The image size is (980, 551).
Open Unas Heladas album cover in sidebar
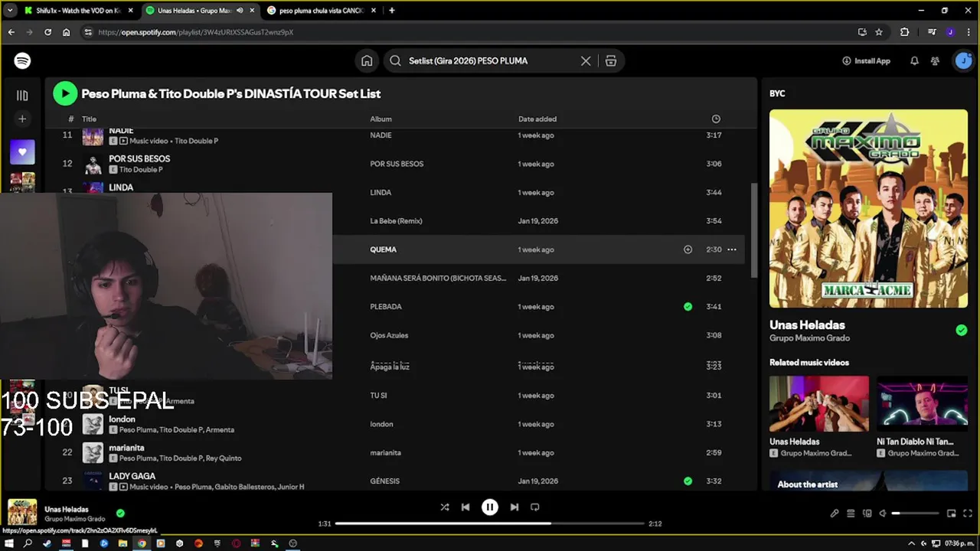click(x=868, y=208)
